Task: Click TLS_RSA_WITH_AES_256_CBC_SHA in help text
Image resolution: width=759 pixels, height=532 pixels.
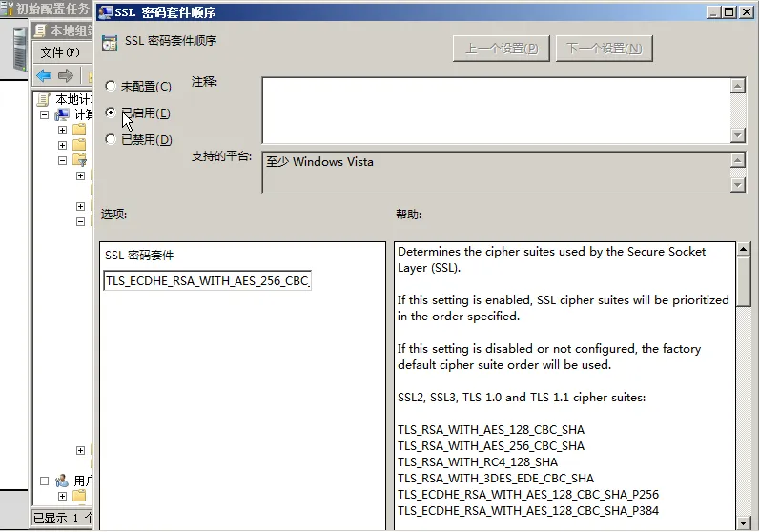Action: point(491,446)
